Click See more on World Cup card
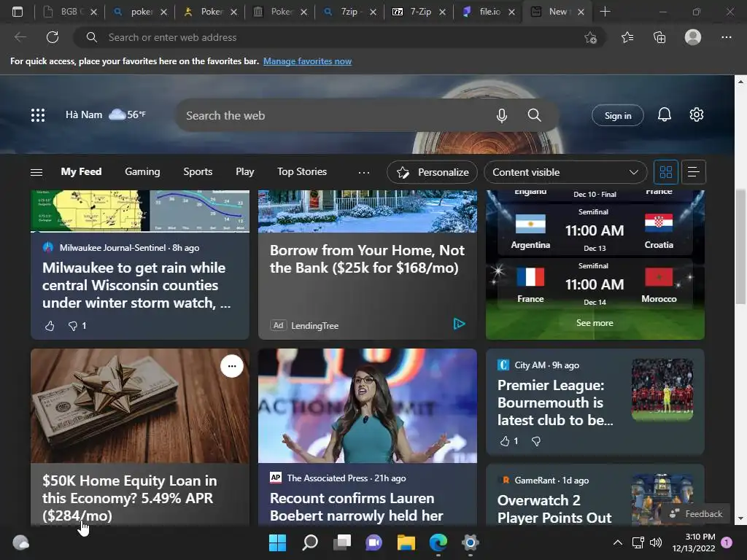 (x=595, y=323)
